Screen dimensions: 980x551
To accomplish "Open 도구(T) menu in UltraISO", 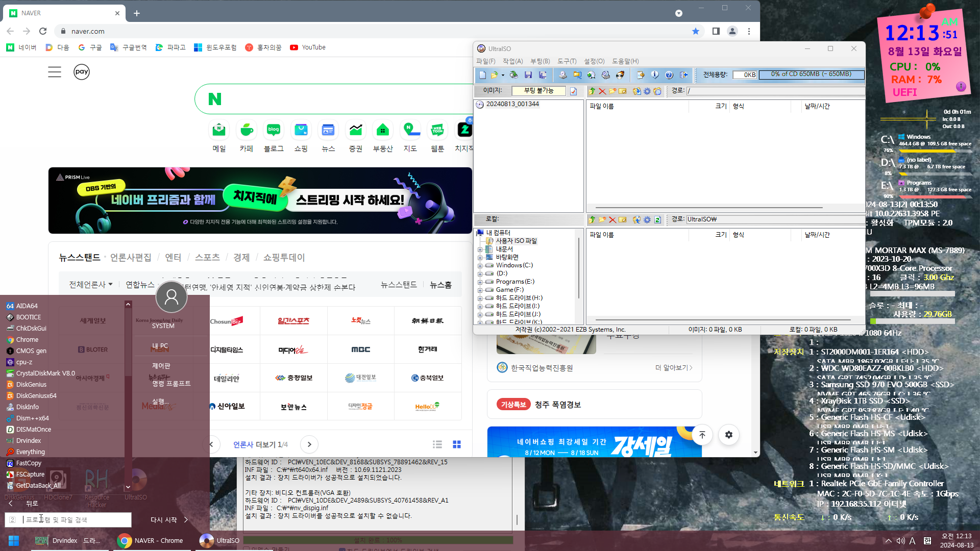I will (567, 61).
